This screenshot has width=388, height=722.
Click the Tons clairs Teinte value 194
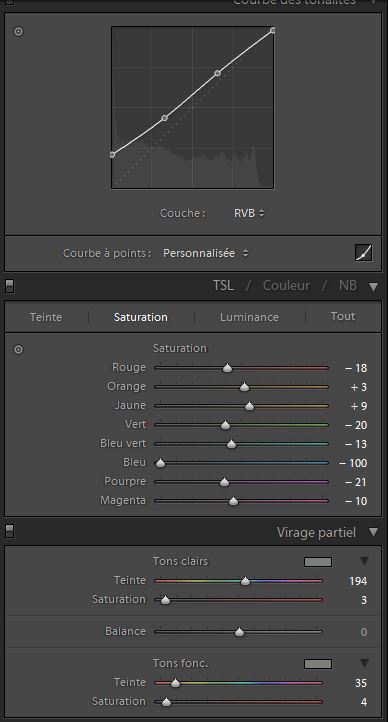point(358,582)
